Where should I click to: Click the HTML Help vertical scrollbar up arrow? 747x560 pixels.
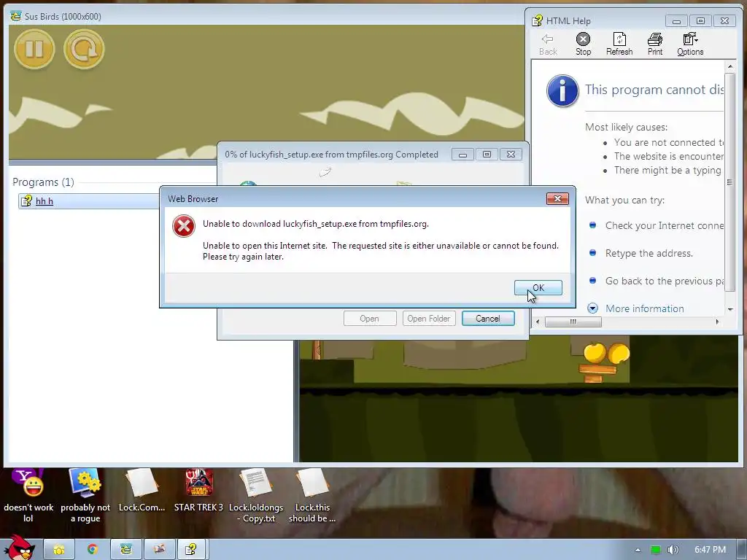[729, 66]
